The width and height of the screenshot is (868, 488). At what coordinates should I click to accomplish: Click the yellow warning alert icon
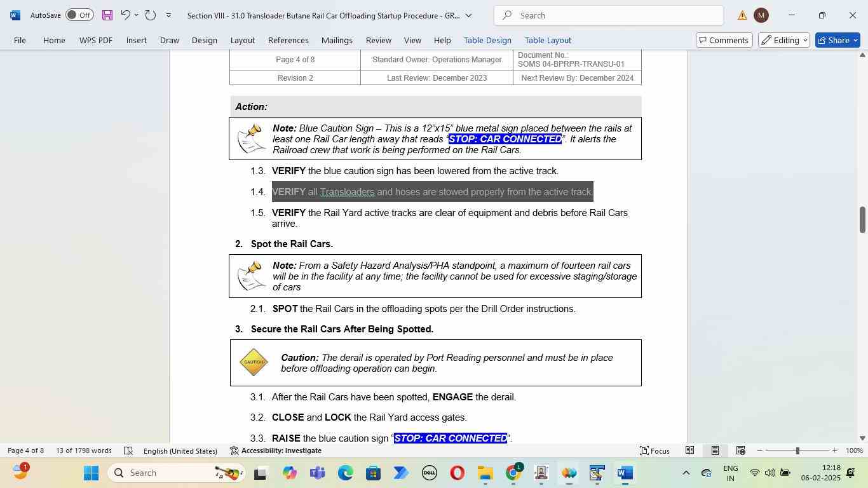(742, 15)
